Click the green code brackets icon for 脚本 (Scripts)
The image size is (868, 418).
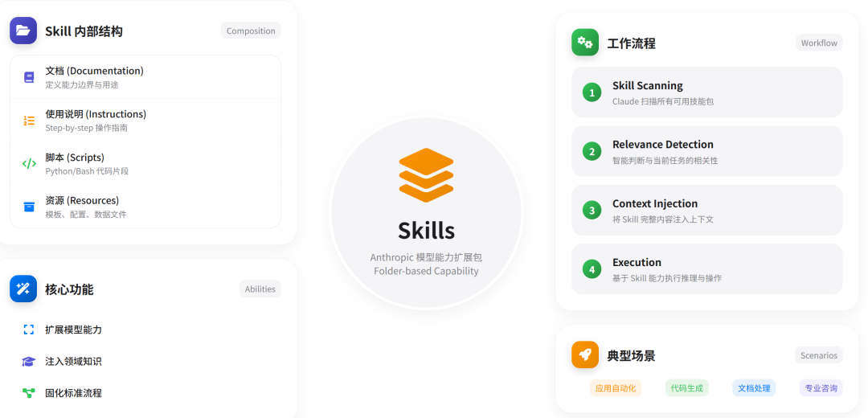(x=29, y=163)
